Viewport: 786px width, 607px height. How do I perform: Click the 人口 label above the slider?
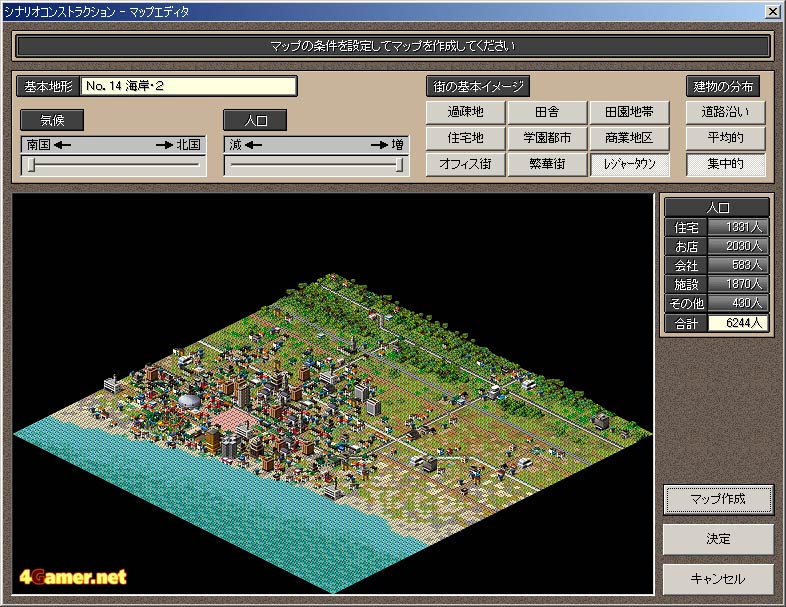click(x=255, y=120)
